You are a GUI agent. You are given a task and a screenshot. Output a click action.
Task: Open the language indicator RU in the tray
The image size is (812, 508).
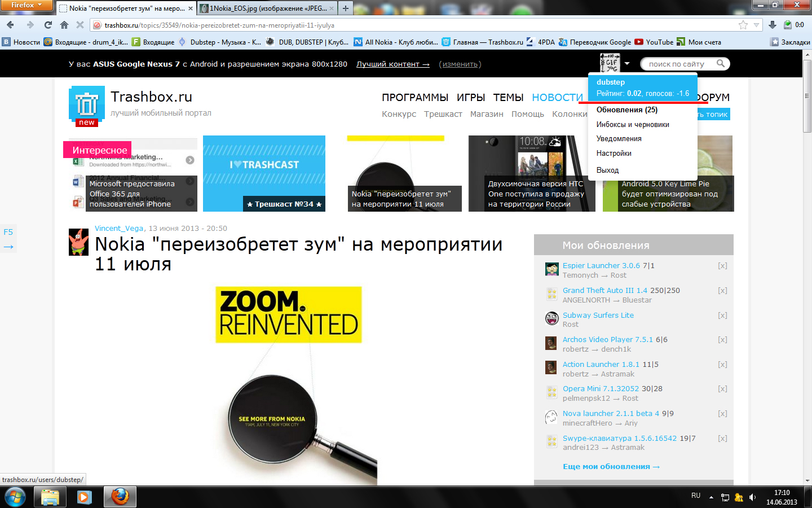696,496
